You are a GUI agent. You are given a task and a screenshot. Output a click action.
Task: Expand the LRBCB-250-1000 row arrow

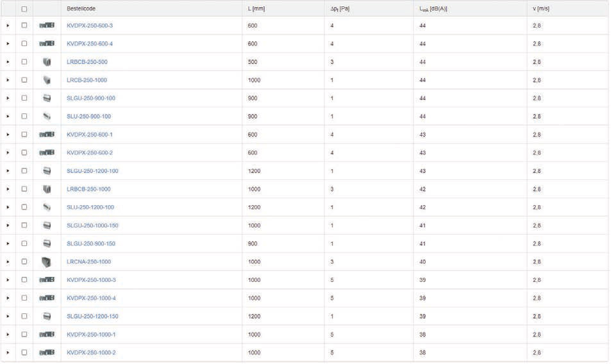[x=8, y=189]
